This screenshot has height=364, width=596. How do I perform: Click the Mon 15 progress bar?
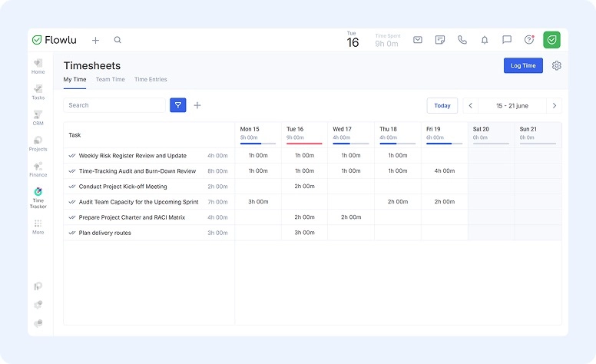coord(258,144)
